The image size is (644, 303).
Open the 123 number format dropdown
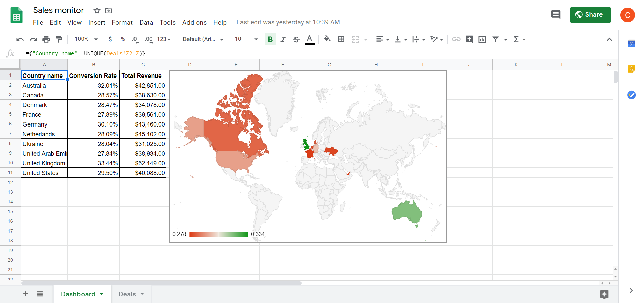(164, 39)
